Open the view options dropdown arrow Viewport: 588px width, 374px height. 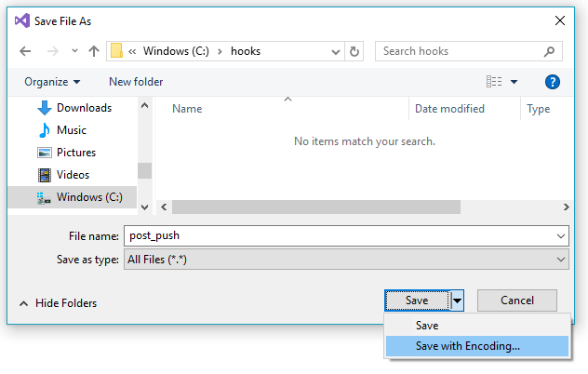(x=514, y=82)
